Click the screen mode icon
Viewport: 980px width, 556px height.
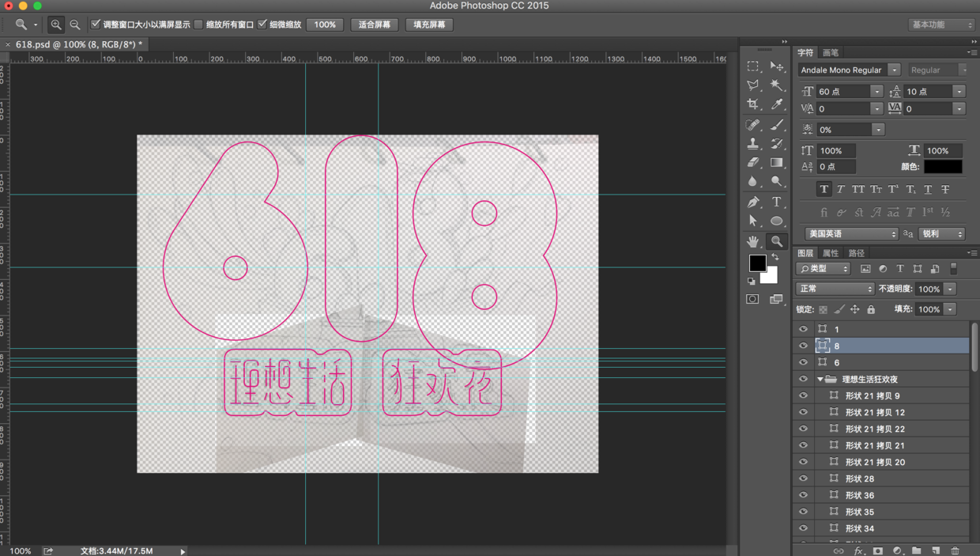point(776,300)
